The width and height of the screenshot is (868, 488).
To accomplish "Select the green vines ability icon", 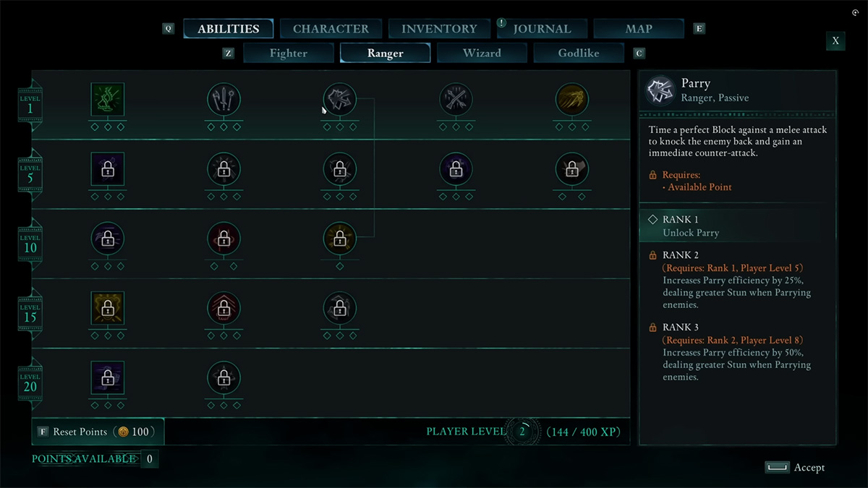I will (108, 99).
